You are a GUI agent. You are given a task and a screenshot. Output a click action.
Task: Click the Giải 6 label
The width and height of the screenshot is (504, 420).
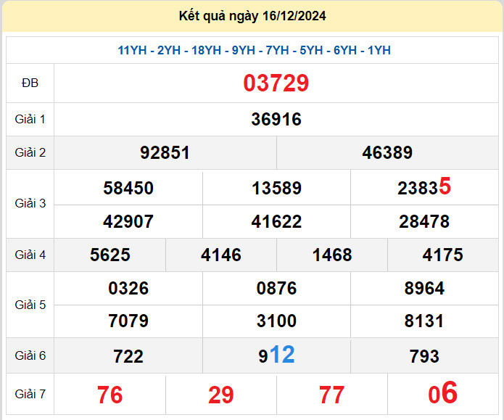pos(30,355)
